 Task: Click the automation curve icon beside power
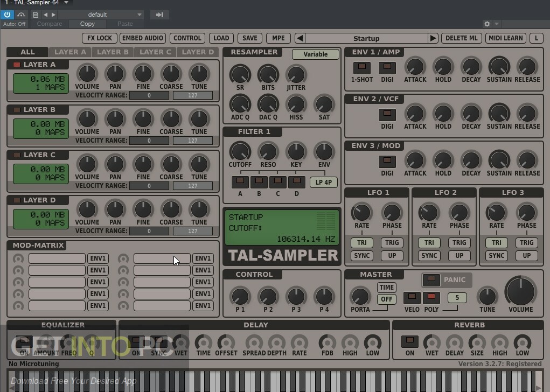pyautogui.click(x=22, y=15)
